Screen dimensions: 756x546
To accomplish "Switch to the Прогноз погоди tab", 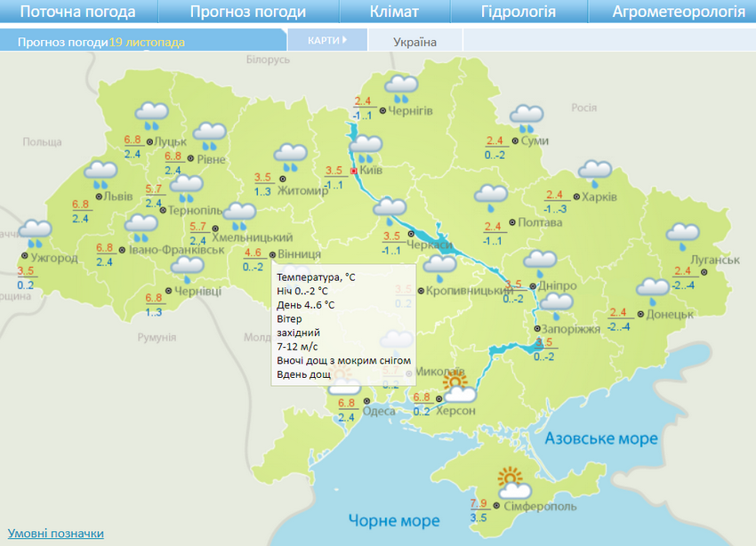I will 247,12.
